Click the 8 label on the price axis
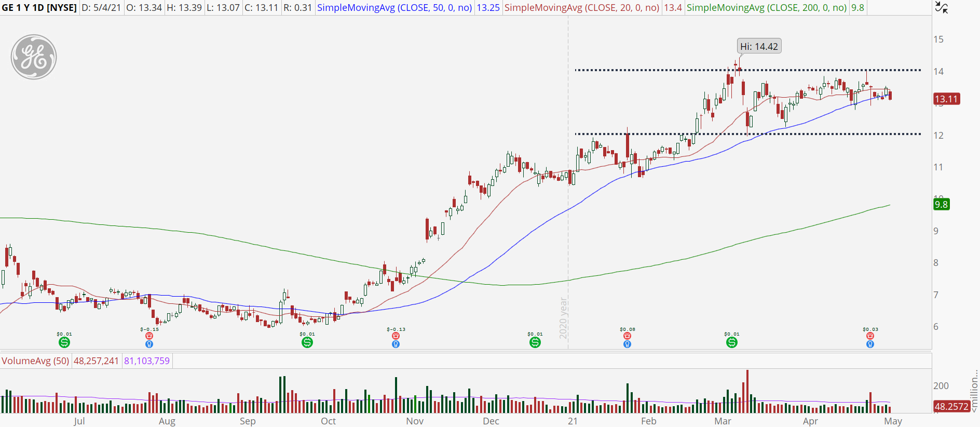The width and height of the screenshot is (980, 427). coord(936,263)
